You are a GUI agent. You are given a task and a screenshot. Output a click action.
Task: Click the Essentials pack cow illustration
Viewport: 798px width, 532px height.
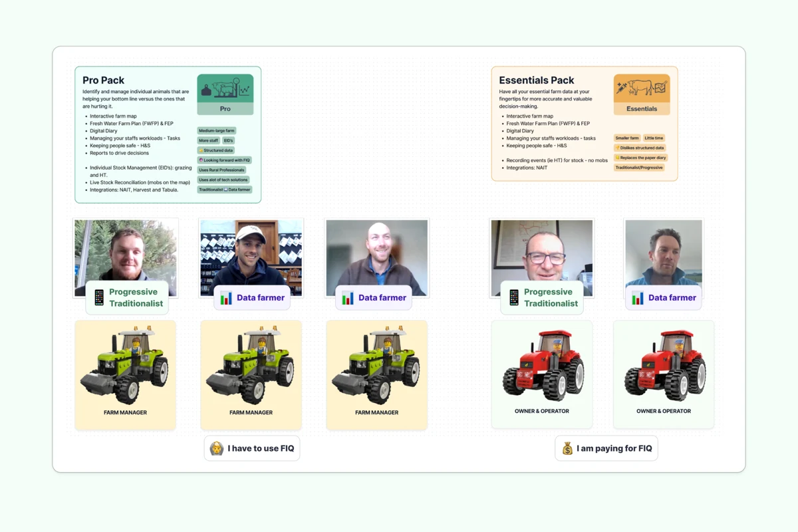641,88
